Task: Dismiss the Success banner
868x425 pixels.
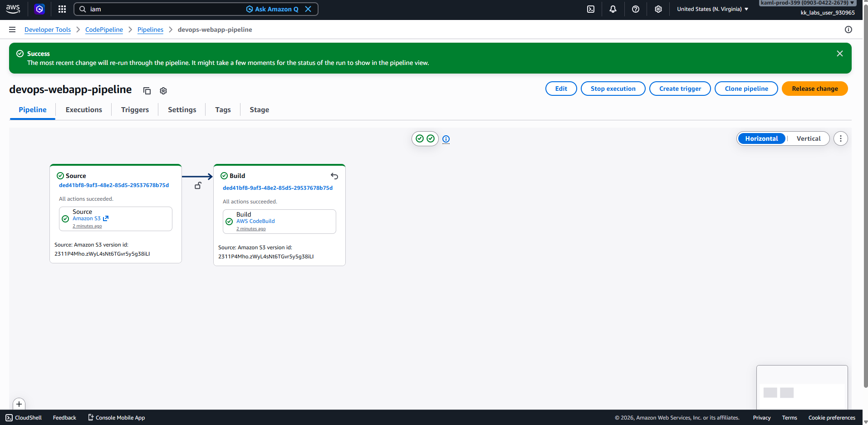Action: click(x=840, y=54)
